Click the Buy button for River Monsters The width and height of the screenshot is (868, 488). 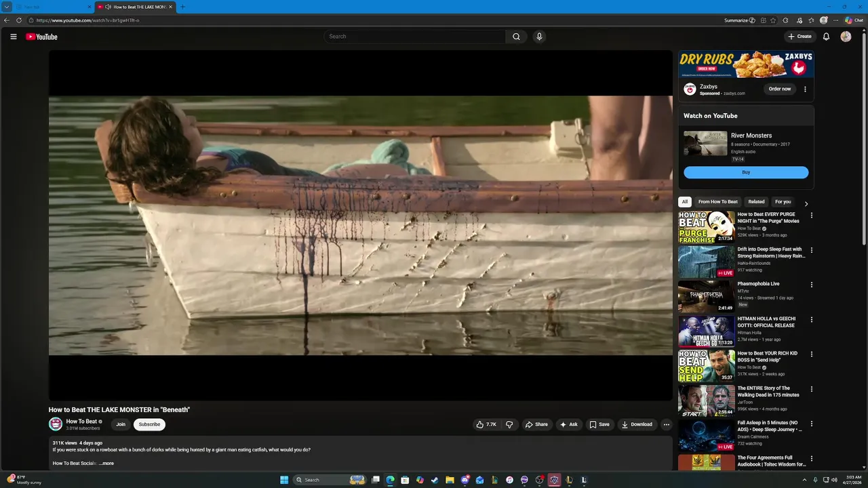coord(746,172)
